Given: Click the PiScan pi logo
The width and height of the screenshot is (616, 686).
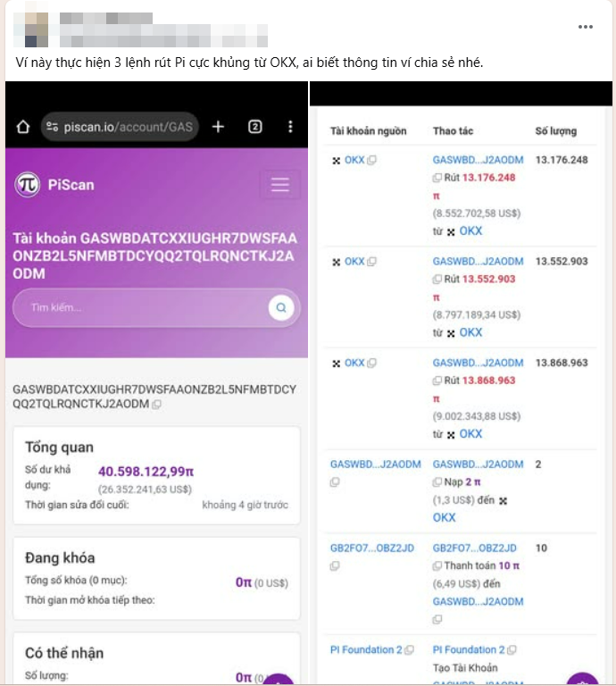Looking at the screenshot, I should (x=28, y=185).
